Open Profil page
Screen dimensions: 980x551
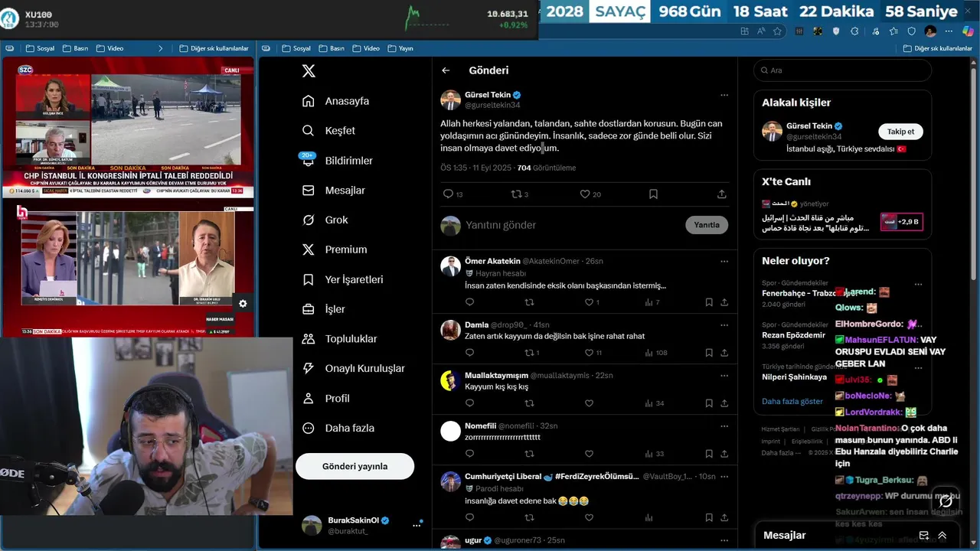tap(326, 398)
